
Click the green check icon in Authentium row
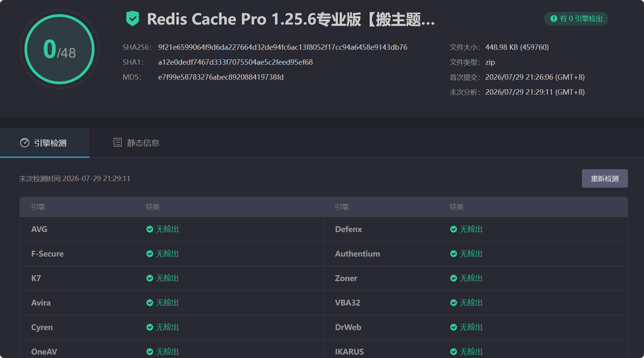[453, 253]
